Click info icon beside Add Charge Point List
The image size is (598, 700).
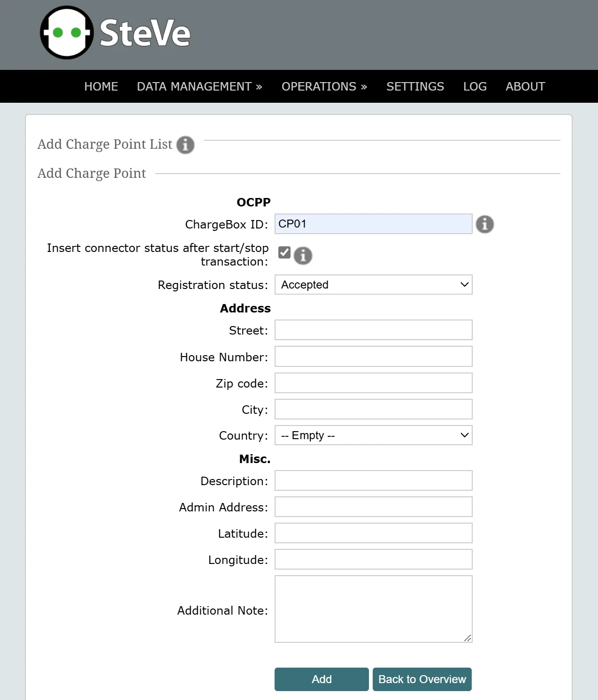click(x=185, y=145)
